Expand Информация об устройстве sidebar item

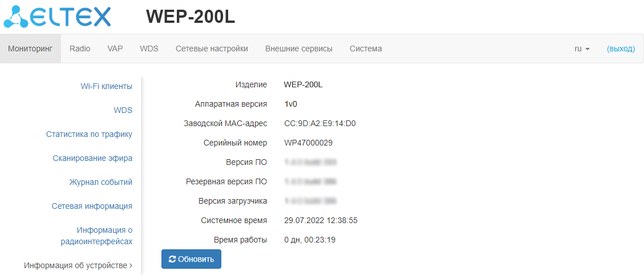tap(78, 265)
